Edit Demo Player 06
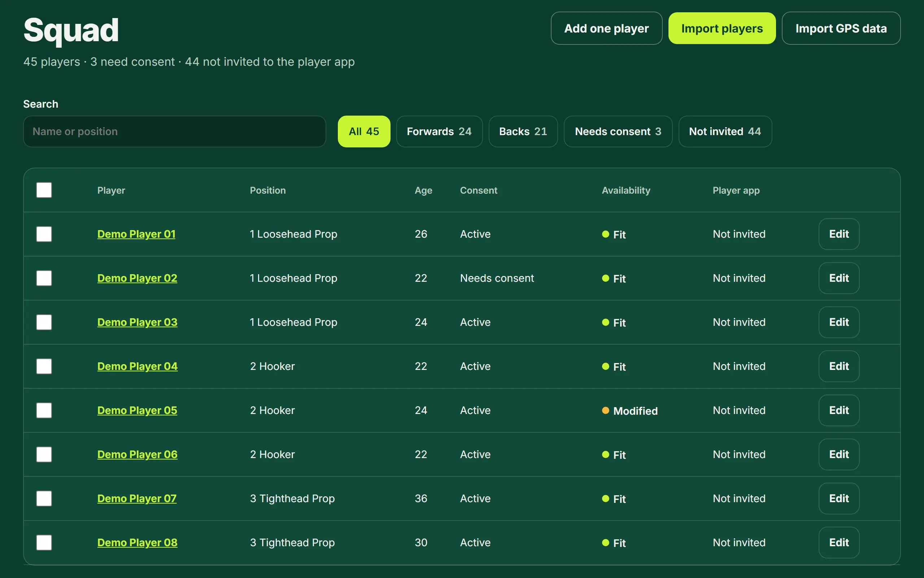The width and height of the screenshot is (924, 578). (x=839, y=454)
